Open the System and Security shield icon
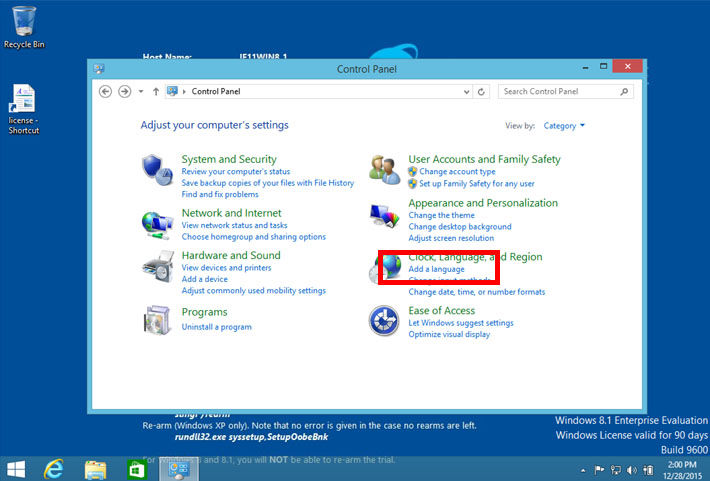 155,169
